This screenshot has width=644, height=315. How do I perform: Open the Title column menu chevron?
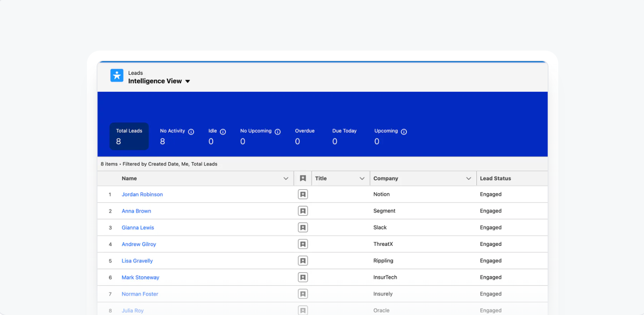click(362, 179)
